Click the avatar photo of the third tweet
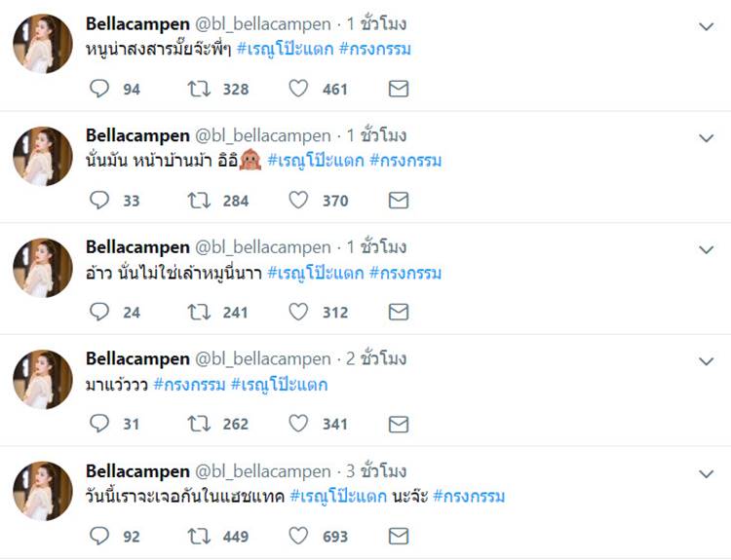This screenshot has width=731, height=560. point(43,268)
